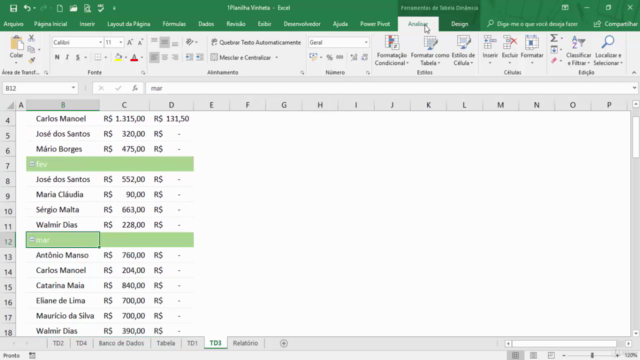Toggle Quebrar Texto Automaticamente

pyautogui.click(x=256, y=42)
